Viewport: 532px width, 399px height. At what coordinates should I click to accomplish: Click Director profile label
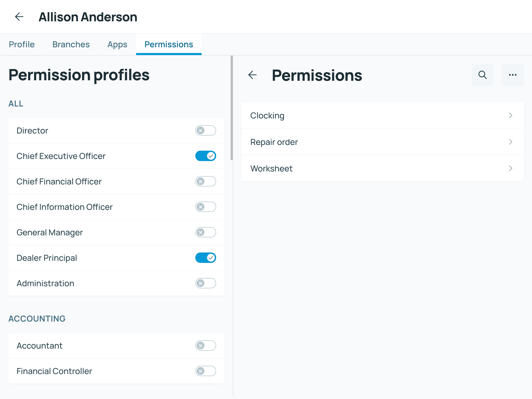click(32, 130)
